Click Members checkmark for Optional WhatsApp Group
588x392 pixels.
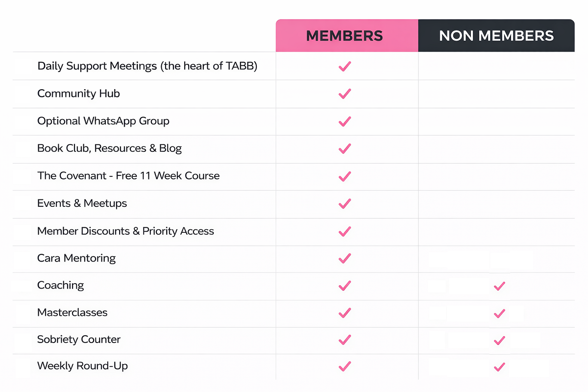tap(345, 121)
